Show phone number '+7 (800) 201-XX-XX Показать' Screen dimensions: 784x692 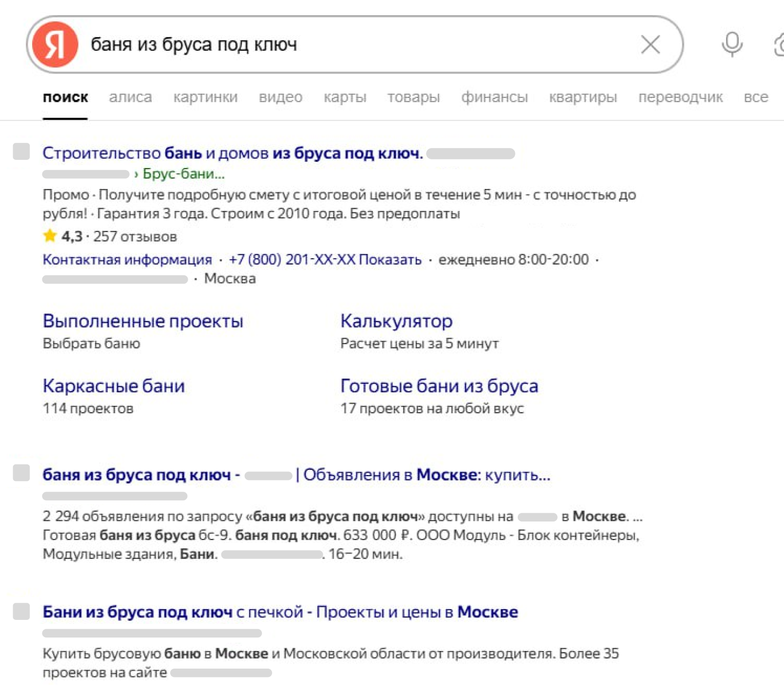click(x=325, y=259)
